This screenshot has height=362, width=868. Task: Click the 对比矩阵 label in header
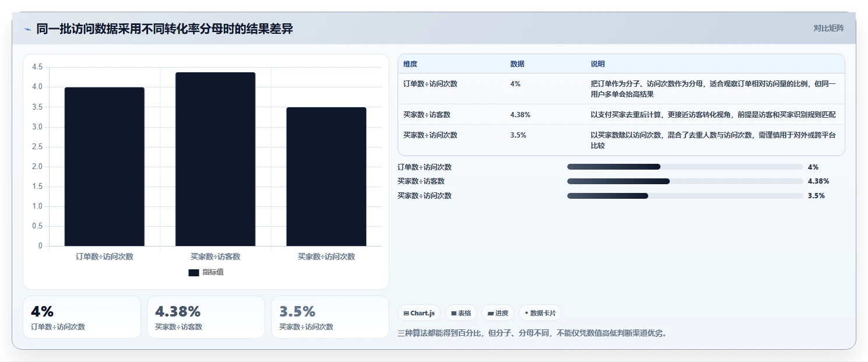828,28
